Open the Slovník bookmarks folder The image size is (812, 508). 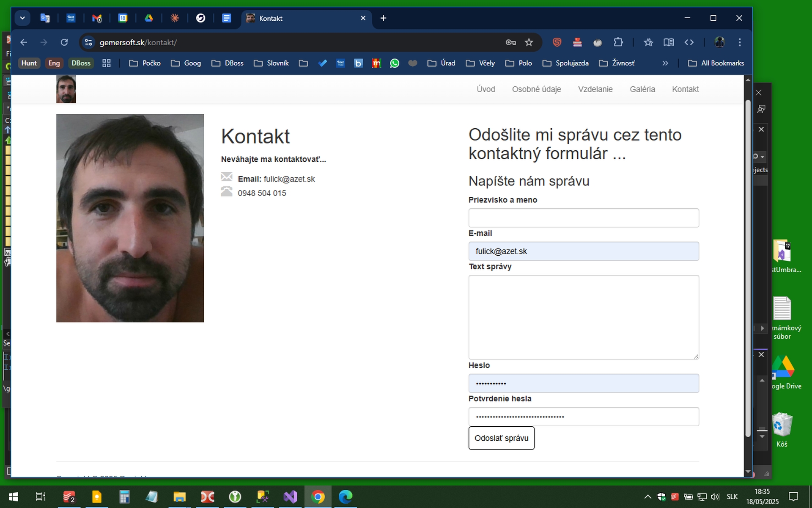tap(271, 63)
